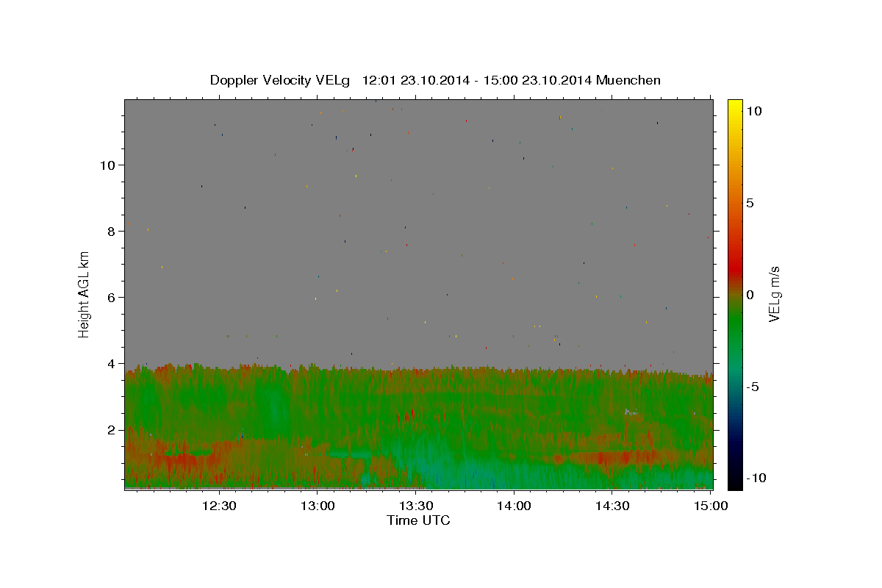
Task: Click the "VELg m/s" colorbar label
Action: pos(774,294)
